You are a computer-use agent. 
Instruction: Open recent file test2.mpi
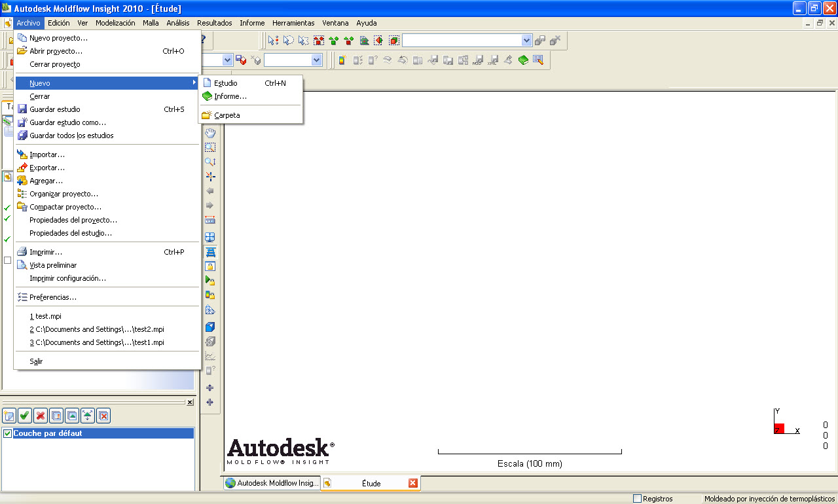pyautogui.click(x=107, y=329)
